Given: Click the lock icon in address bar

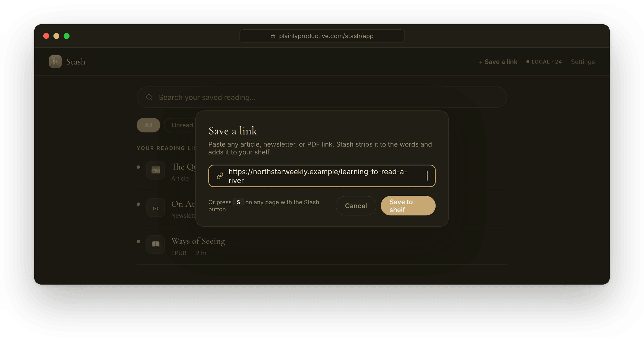Looking at the screenshot, I should pyautogui.click(x=273, y=36).
